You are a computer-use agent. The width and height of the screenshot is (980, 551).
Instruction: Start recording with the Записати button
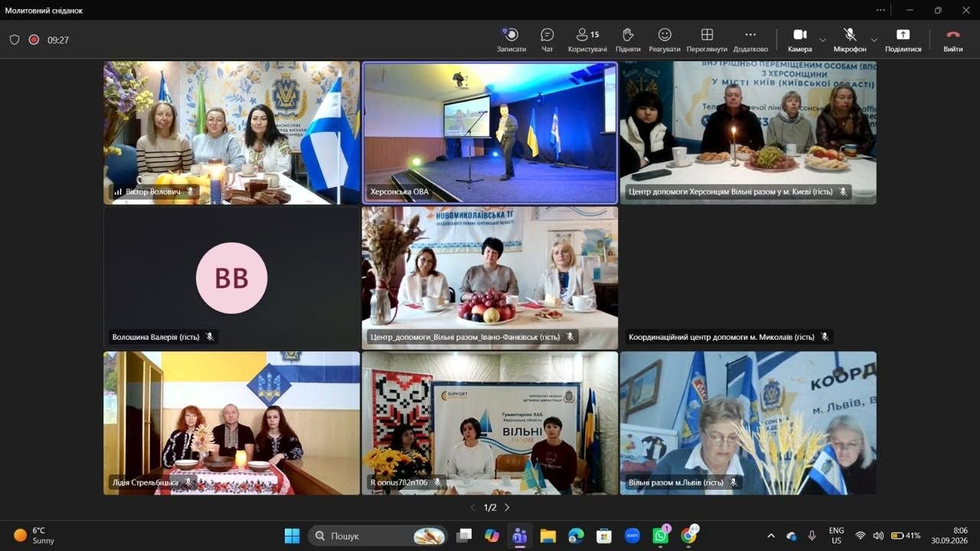click(511, 40)
